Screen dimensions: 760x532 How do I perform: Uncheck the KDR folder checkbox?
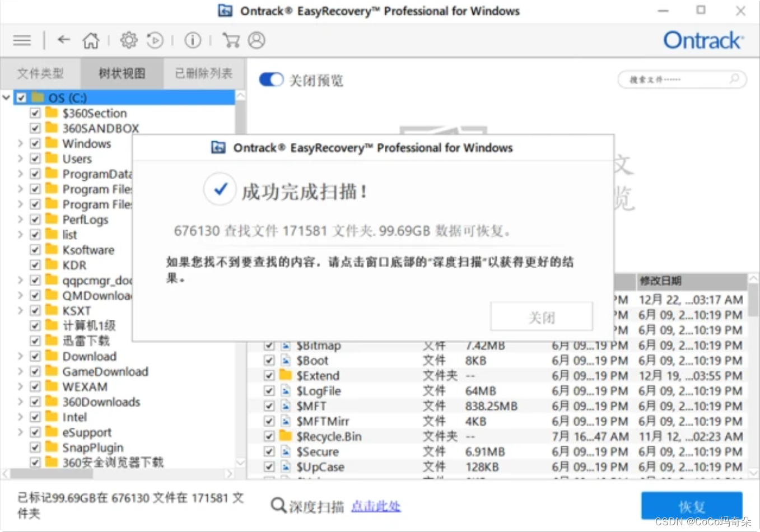pyautogui.click(x=35, y=265)
